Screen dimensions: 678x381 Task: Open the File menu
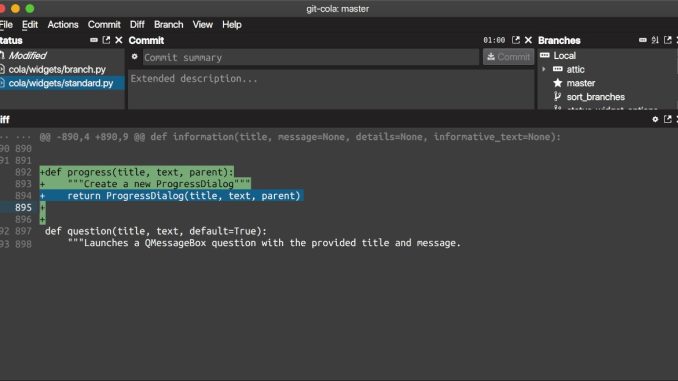coord(6,25)
